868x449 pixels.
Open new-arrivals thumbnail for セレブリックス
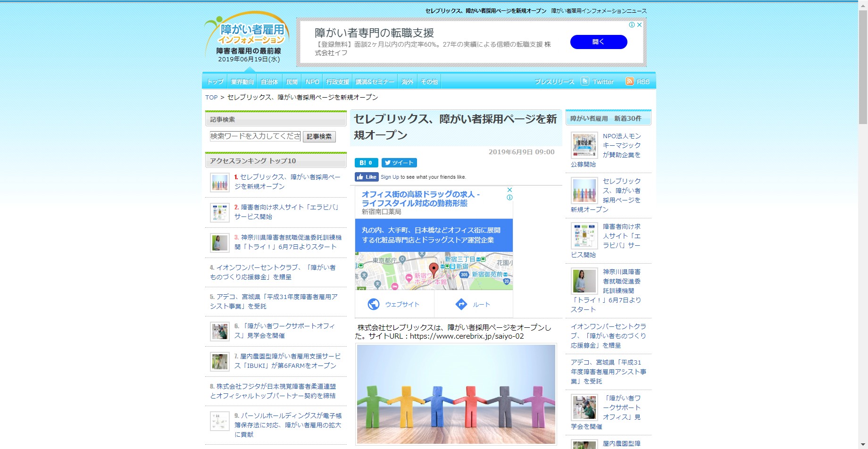(584, 190)
